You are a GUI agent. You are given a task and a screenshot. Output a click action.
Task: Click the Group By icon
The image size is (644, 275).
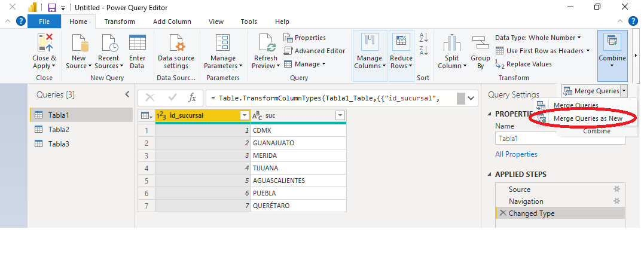[480, 43]
